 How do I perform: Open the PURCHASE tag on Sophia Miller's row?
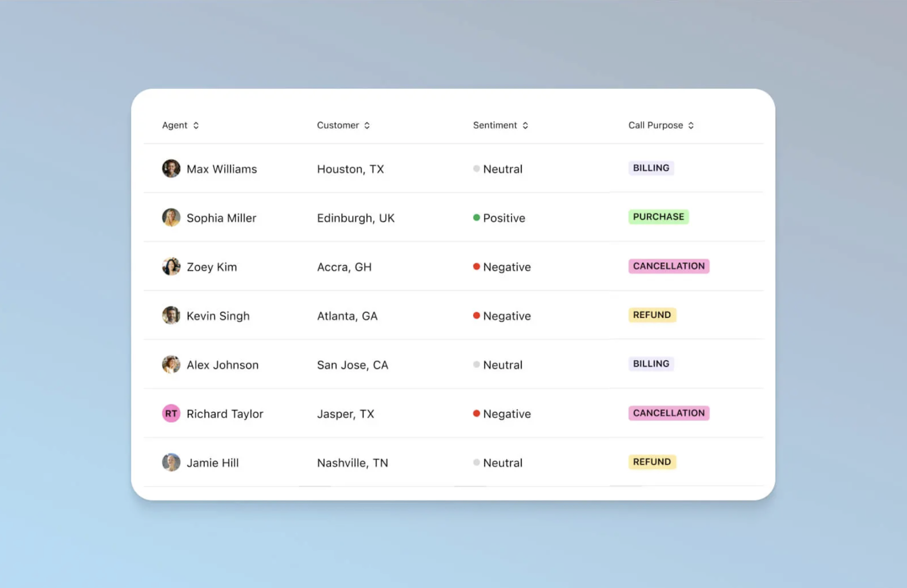658,216
